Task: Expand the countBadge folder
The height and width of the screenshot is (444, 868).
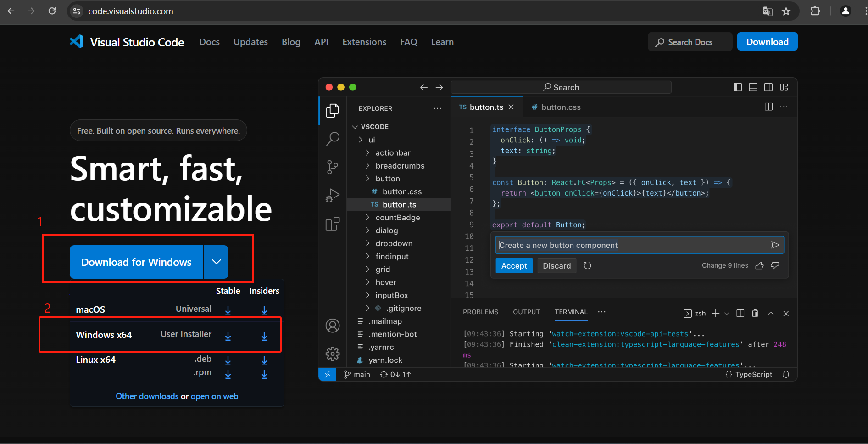Action: coord(367,217)
